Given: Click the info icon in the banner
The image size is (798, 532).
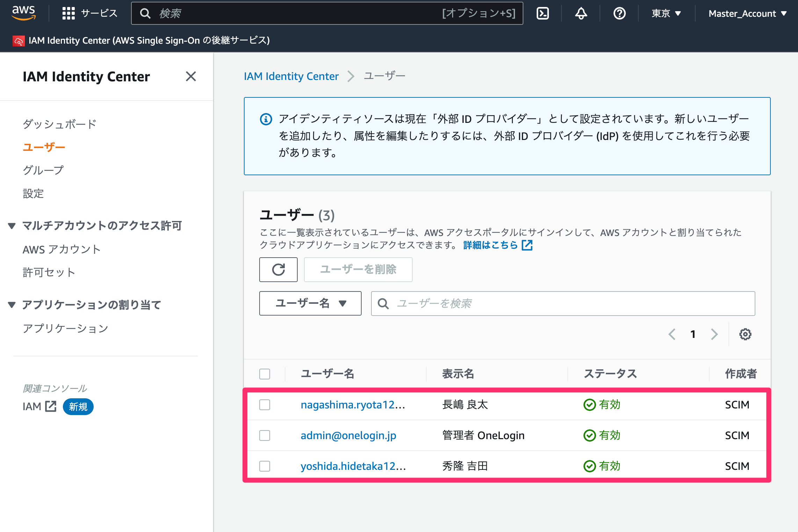Looking at the screenshot, I should (266, 119).
